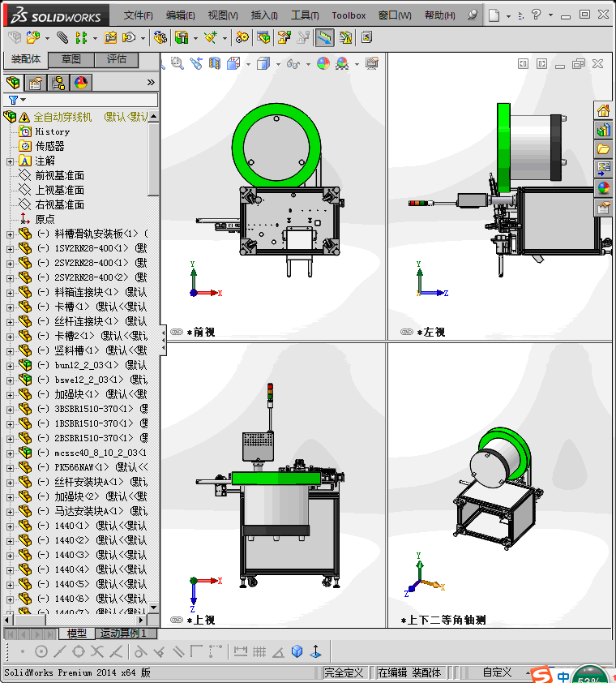Click the Linear Component Pattern icon

click(81, 38)
